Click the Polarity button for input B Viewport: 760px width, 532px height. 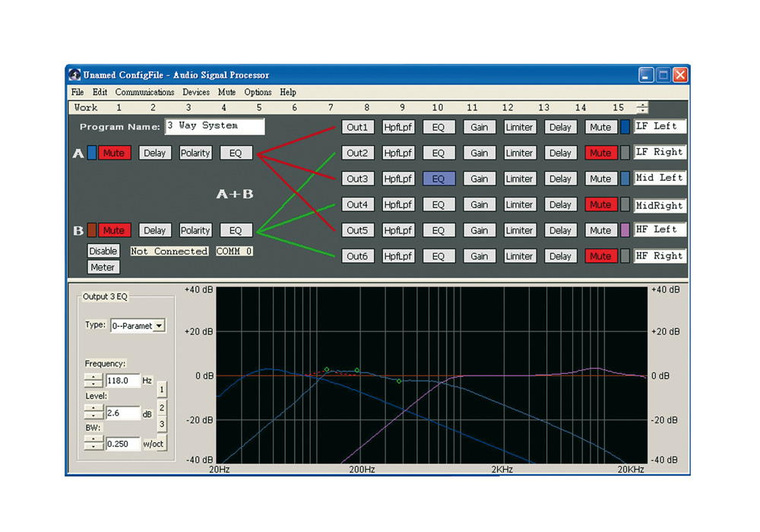[x=195, y=230]
